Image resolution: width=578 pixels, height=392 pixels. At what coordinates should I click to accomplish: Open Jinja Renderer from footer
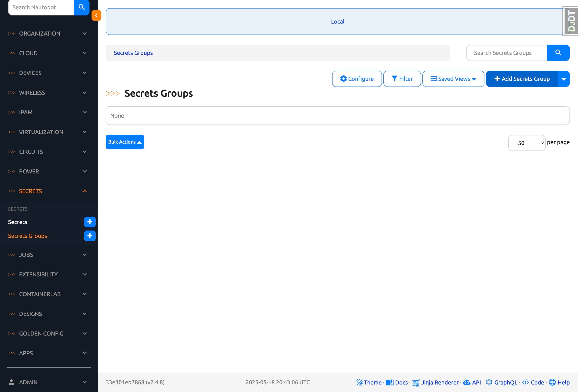436,382
